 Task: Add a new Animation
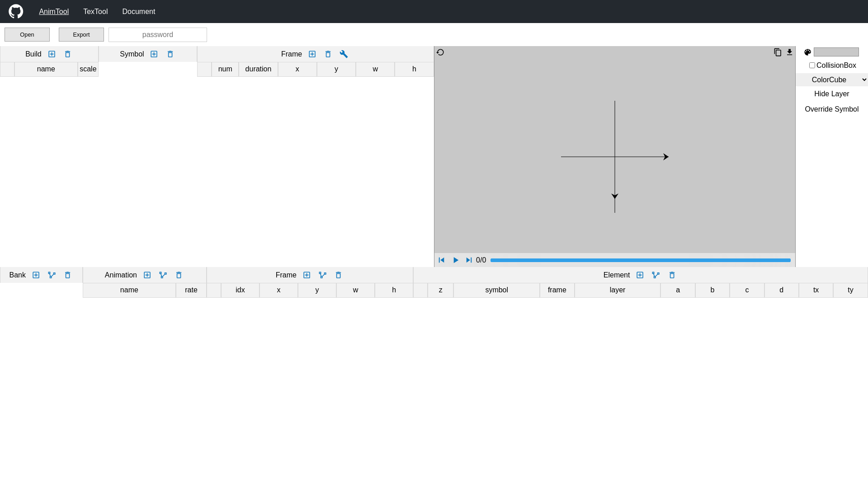(147, 275)
